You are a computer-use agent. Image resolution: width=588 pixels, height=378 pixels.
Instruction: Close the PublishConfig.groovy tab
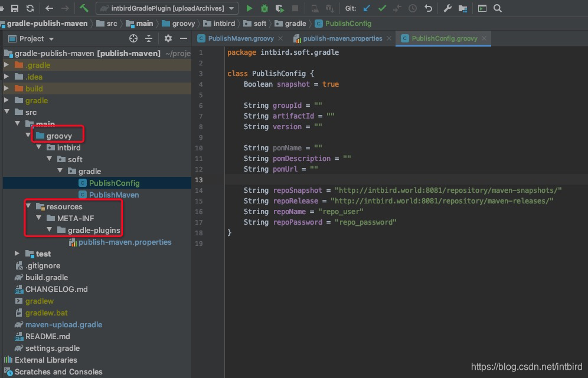(484, 38)
